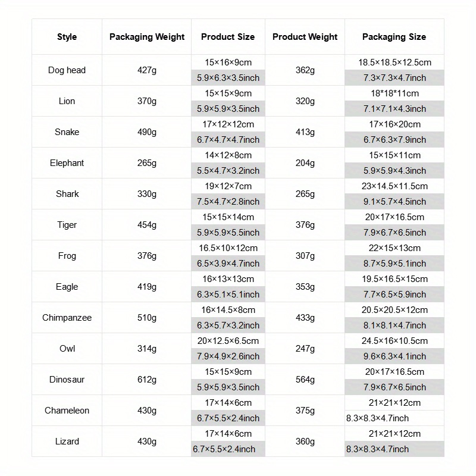Select the Chimpanzee style cell
Screen dimensions: 476x476
click(x=67, y=318)
